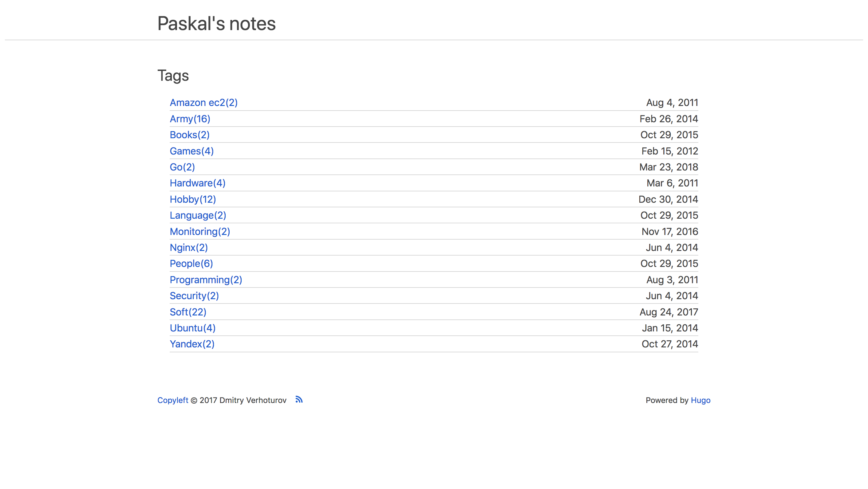View the Language(2) tag

[x=198, y=215]
